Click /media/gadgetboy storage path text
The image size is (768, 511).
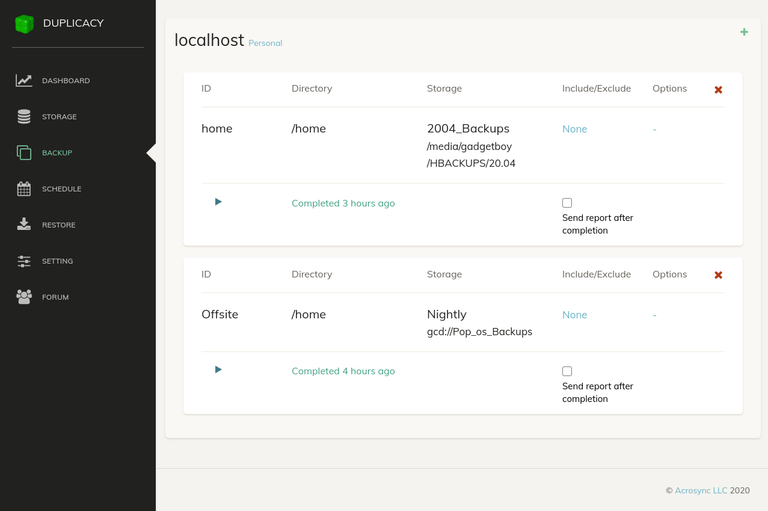[x=469, y=146]
